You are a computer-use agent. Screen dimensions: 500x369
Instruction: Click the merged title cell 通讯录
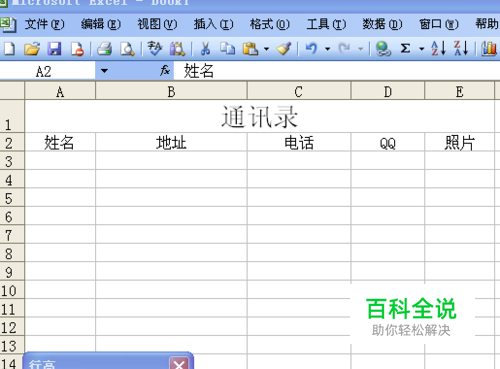pos(259,116)
